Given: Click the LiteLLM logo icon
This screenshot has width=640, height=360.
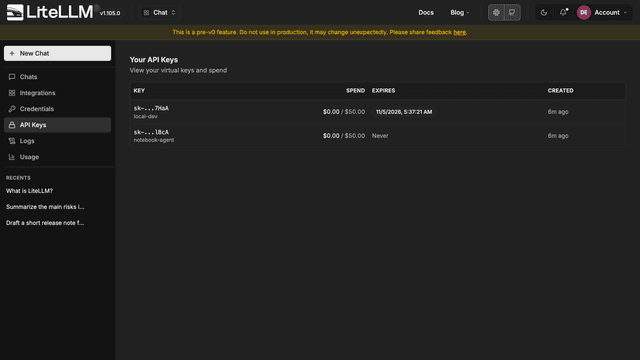Looking at the screenshot, I should [15, 12].
